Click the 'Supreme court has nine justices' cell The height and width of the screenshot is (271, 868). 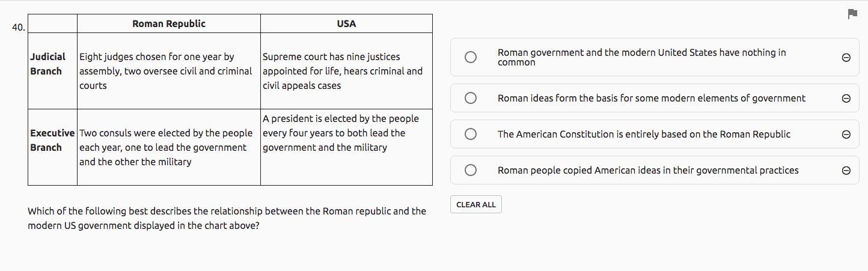[x=342, y=71]
